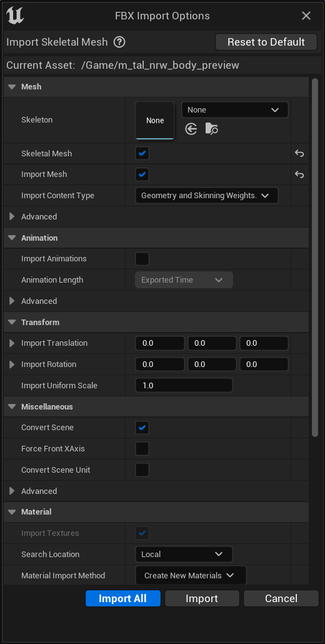Enable the Import Animations checkbox
The height and width of the screenshot is (644, 325).
pos(142,259)
